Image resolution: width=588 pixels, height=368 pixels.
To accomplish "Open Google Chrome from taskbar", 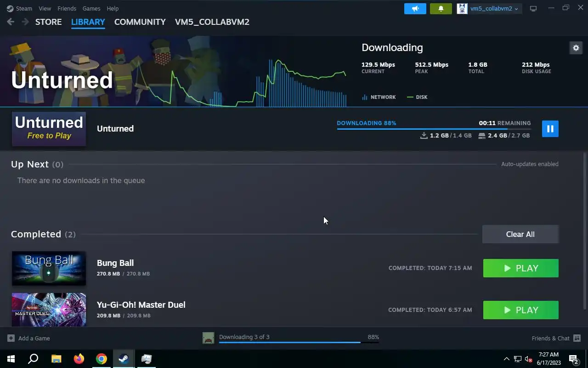I will (102, 359).
